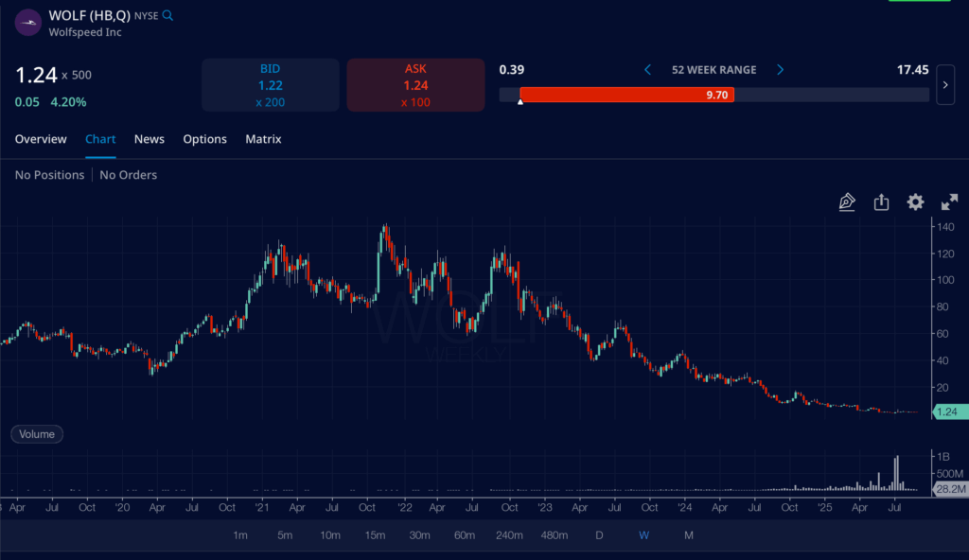
Task: Click the BID 1.22 button
Action: 270,84
